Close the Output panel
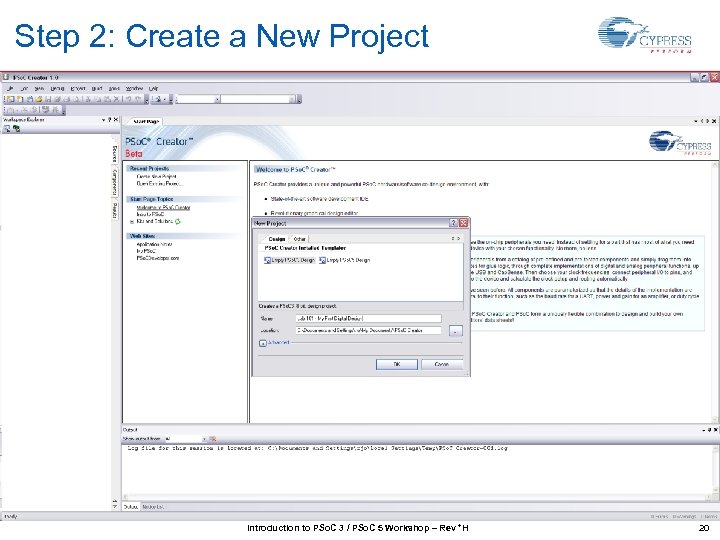This screenshot has width=720, height=540. pyautogui.click(x=715, y=430)
